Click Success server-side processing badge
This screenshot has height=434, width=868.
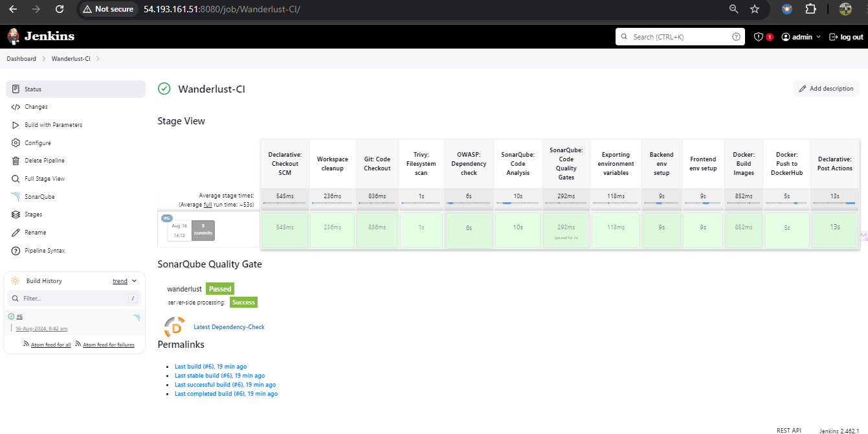[x=243, y=302]
